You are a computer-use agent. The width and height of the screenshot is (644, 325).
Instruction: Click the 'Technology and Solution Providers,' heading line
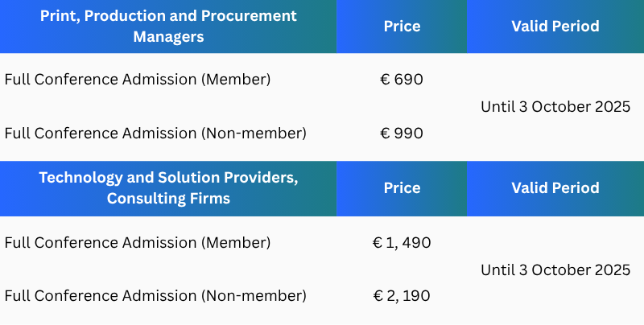pyautogui.click(x=169, y=178)
